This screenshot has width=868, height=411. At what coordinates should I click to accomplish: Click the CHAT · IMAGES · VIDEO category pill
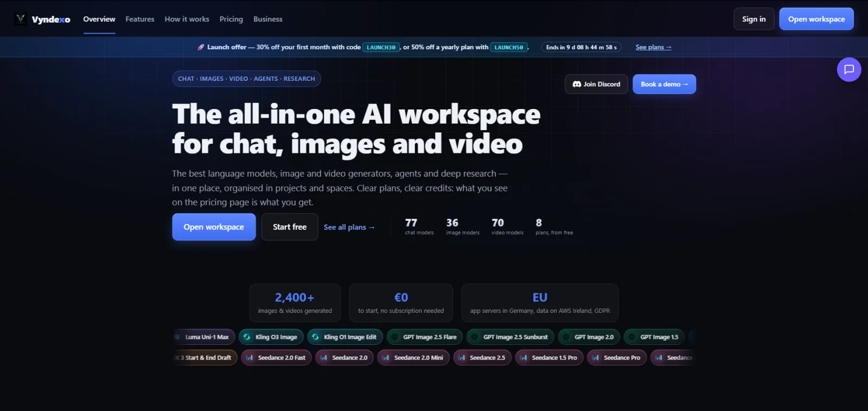tap(247, 79)
